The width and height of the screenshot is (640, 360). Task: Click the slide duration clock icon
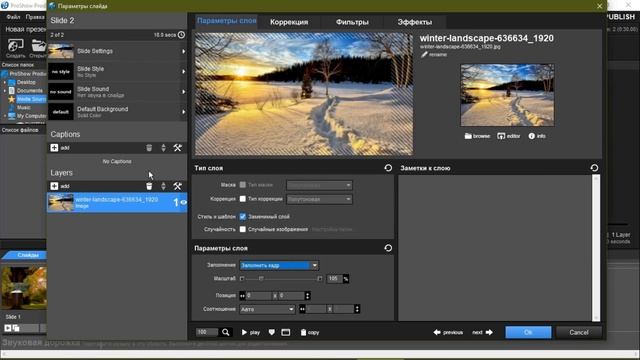pyautogui.click(x=181, y=35)
